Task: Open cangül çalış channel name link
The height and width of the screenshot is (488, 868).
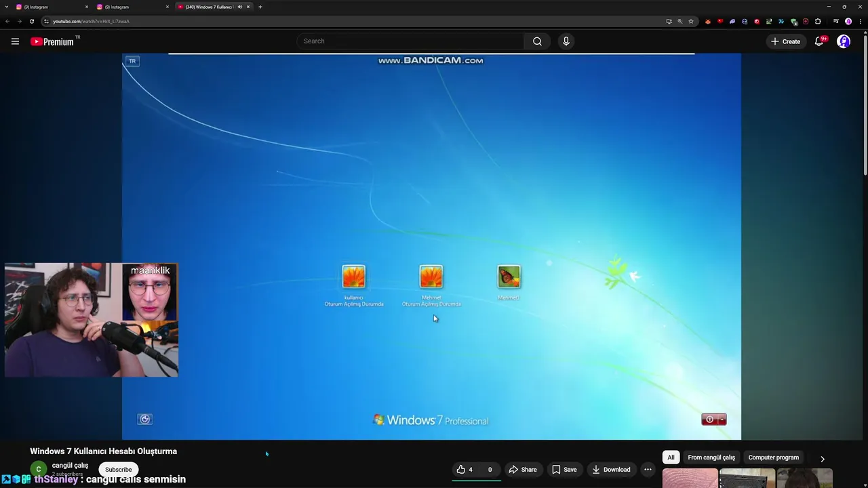Action: [71, 466]
